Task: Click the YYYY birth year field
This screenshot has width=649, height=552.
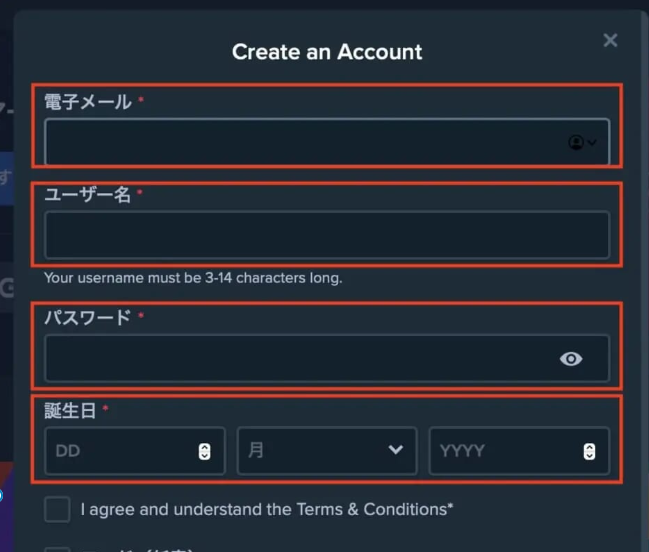Action: click(519, 451)
